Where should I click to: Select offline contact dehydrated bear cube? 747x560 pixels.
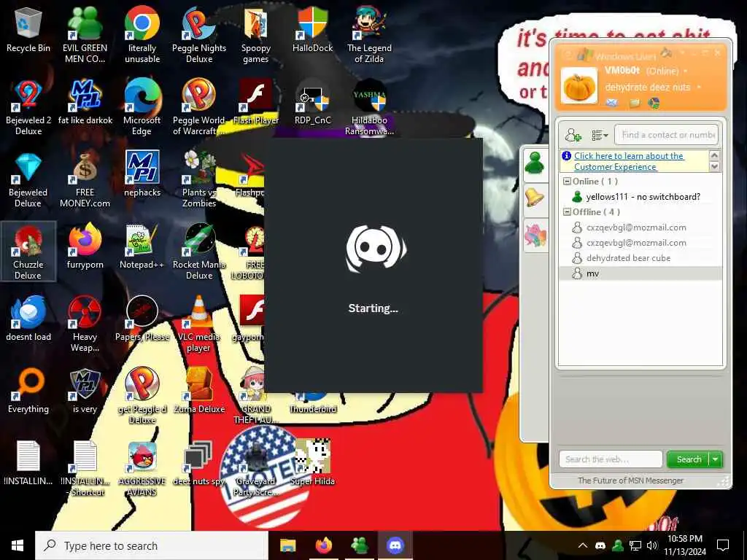[639, 257]
